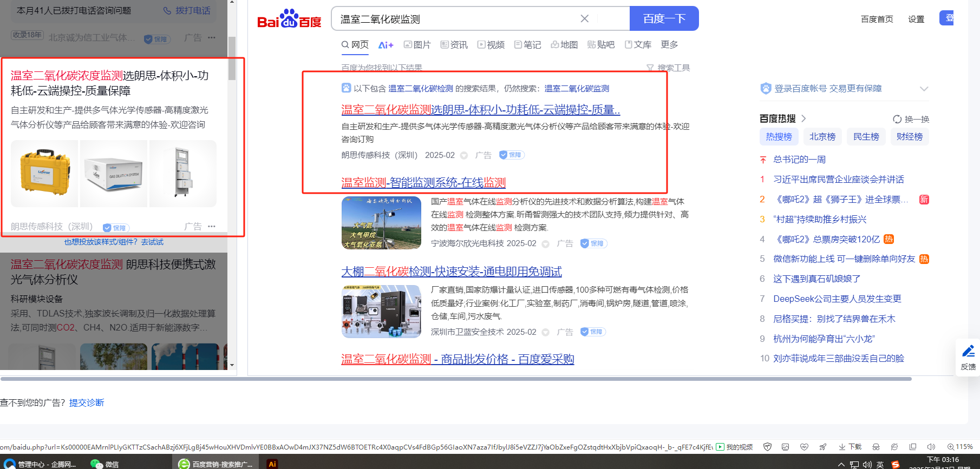Expand the 百度热搜 chevron

[x=803, y=118]
